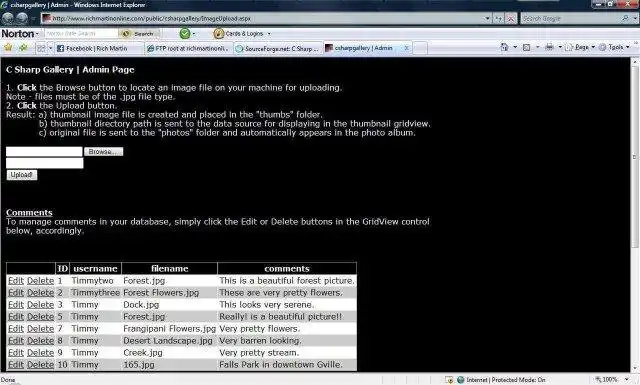Click the second text box under Browse
The width and height of the screenshot is (640, 385).
pos(44,163)
